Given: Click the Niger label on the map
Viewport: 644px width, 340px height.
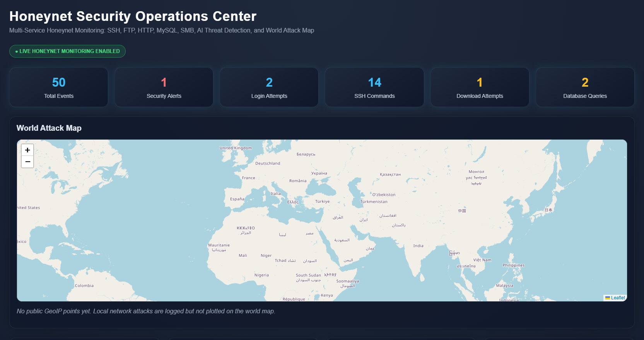Looking at the screenshot, I should (x=266, y=256).
